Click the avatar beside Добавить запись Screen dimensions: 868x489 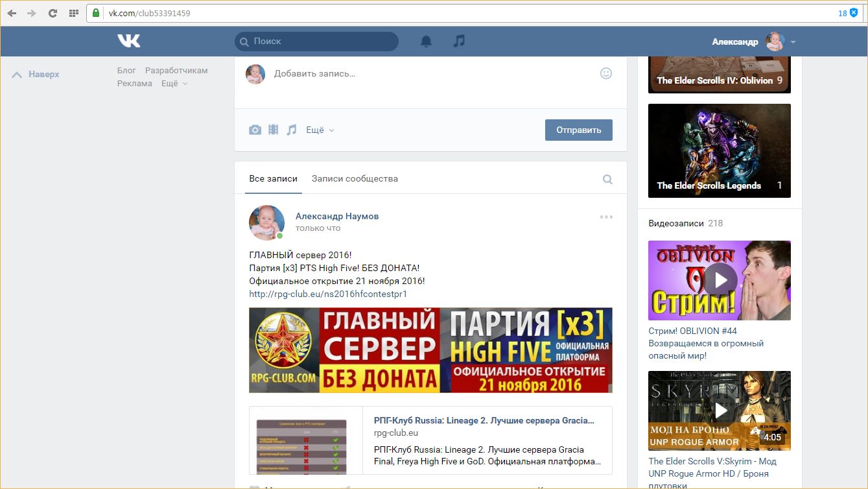click(x=255, y=74)
